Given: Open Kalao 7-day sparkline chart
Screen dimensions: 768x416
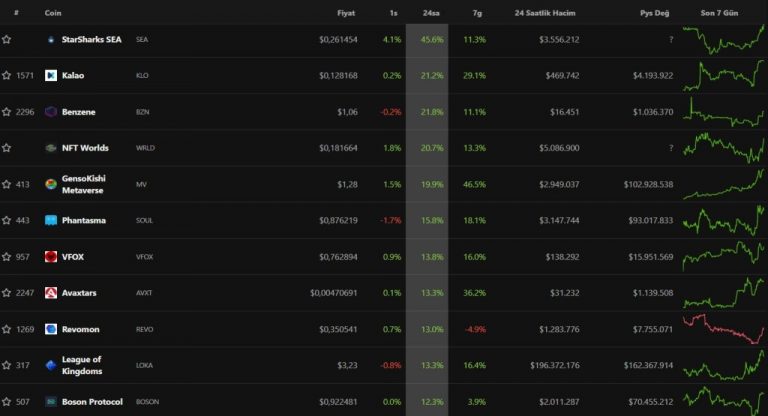Looking at the screenshot, I should pyautogui.click(x=723, y=75).
